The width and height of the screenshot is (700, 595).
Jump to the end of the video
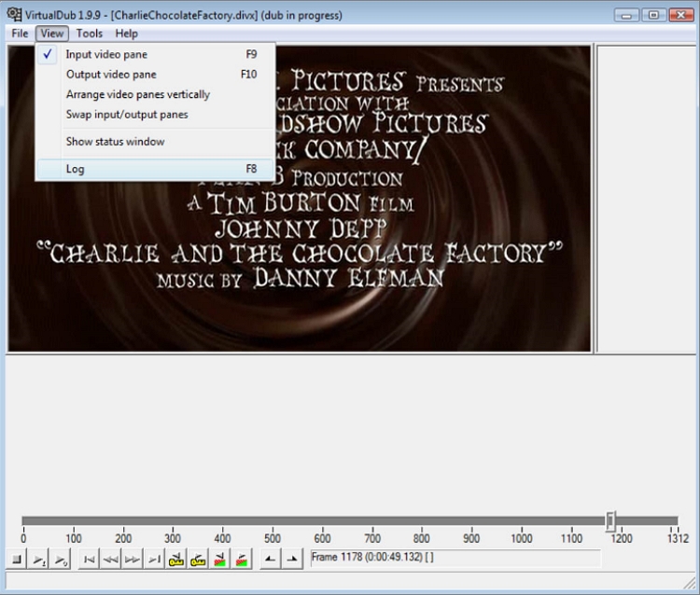(x=154, y=559)
